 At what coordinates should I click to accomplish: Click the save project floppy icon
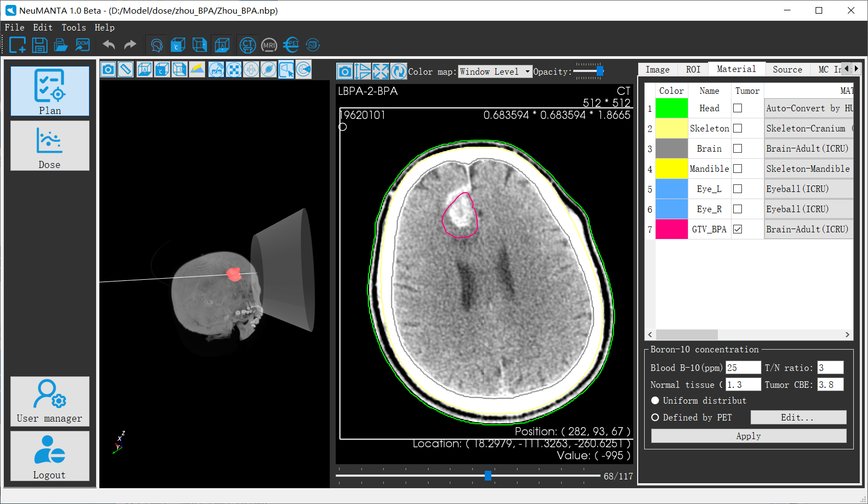[39, 45]
